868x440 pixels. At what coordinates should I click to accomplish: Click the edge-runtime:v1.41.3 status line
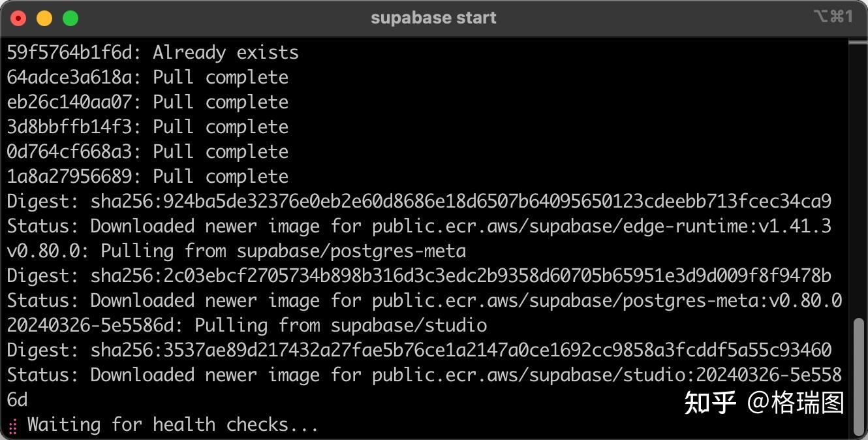pos(418,226)
